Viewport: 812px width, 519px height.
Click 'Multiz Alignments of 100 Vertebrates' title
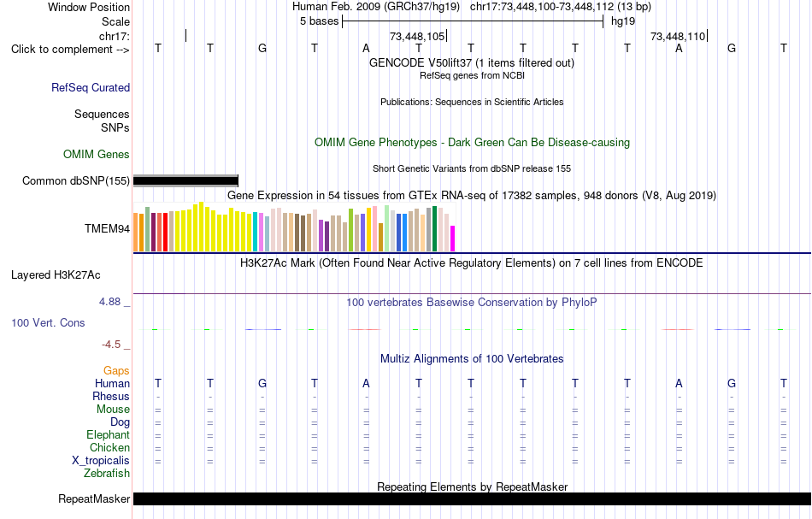click(x=472, y=358)
